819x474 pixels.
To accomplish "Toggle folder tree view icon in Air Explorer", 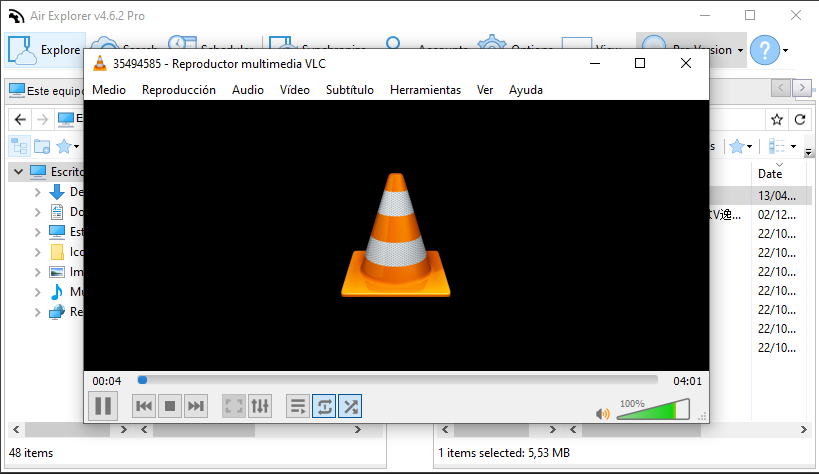I will [19, 146].
